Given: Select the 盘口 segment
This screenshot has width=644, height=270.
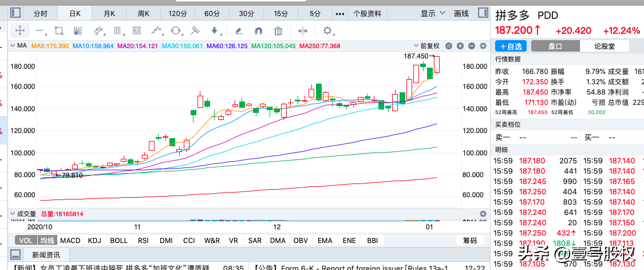Looking at the screenshot, I should pyautogui.click(x=555, y=46).
